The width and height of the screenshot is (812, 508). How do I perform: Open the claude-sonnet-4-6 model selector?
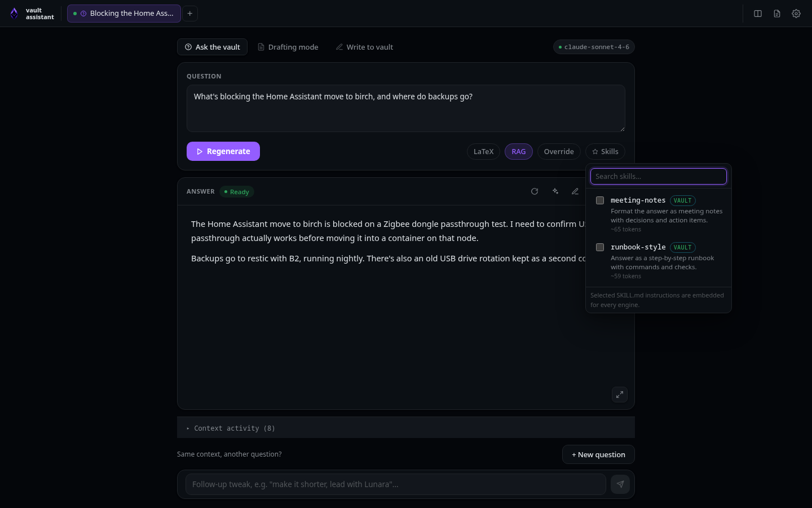594,47
